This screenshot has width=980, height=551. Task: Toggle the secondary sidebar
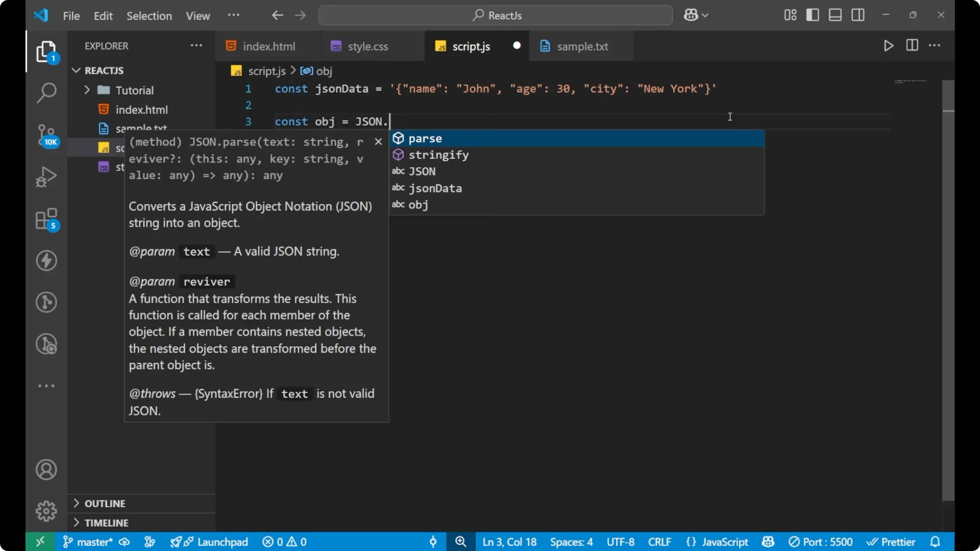coord(858,15)
